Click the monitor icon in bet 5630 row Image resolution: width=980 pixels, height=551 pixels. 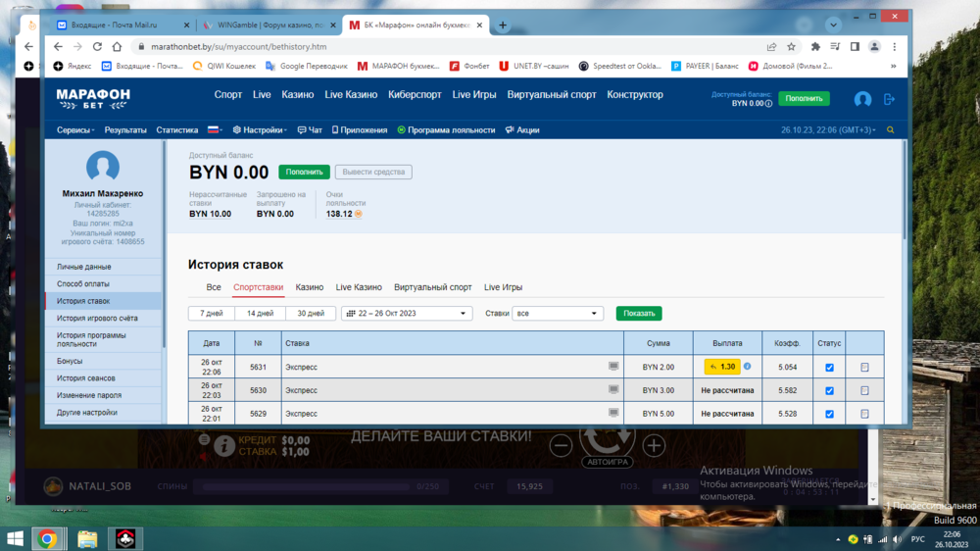(613, 390)
